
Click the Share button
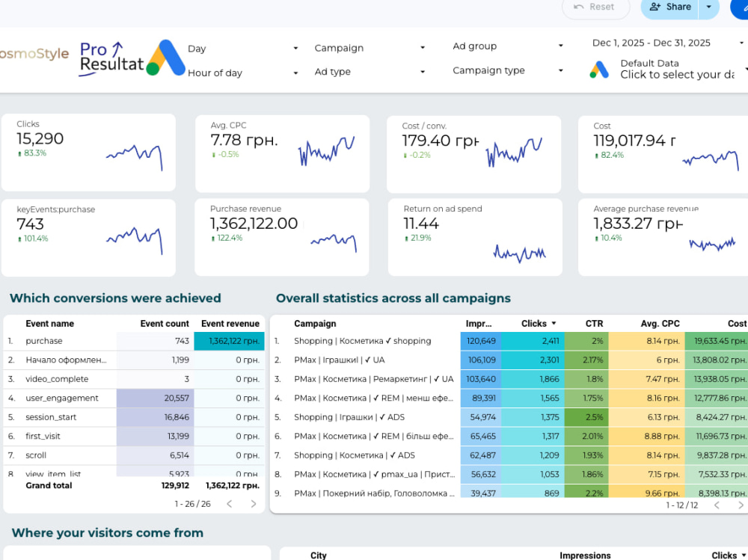[x=669, y=7]
